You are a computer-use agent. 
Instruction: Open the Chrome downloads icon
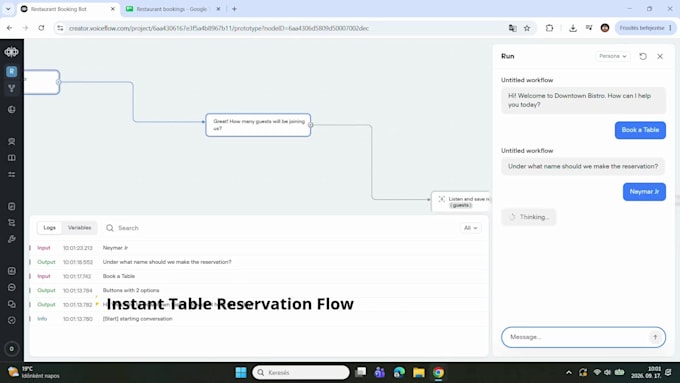(x=573, y=28)
